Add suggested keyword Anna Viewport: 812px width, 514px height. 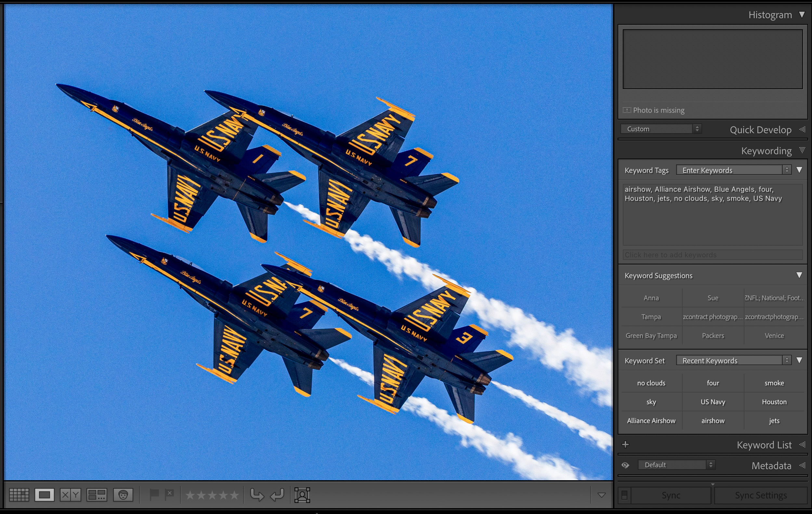[651, 298]
